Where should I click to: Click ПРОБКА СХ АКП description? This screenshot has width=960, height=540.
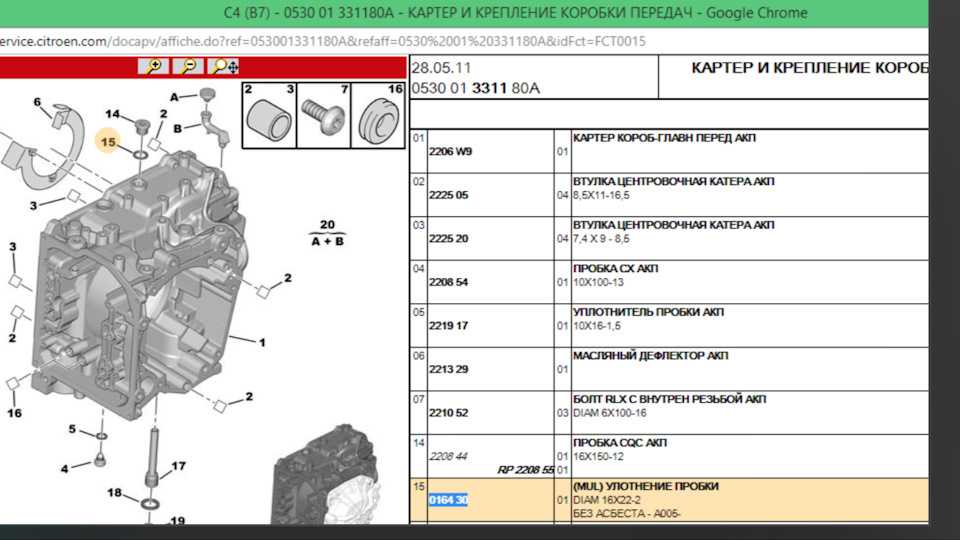coord(615,268)
